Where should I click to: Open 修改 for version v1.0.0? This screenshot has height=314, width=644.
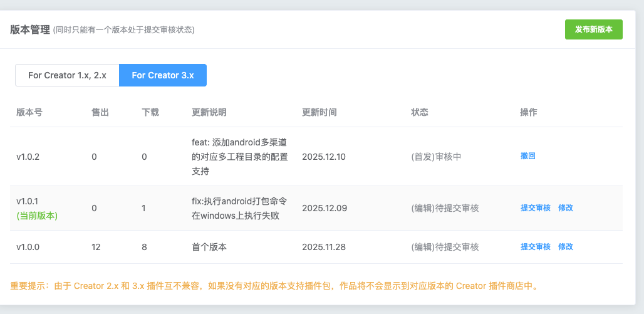click(x=565, y=247)
